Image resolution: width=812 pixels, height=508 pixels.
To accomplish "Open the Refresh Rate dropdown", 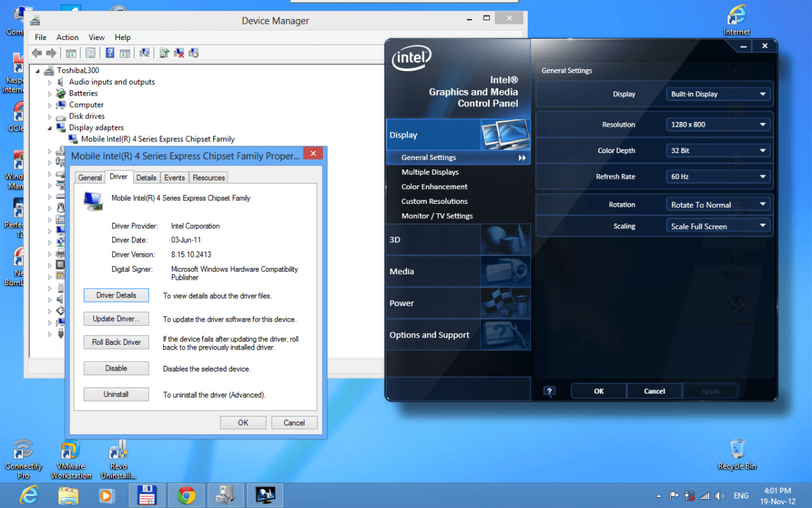I will tap(719, 177).
